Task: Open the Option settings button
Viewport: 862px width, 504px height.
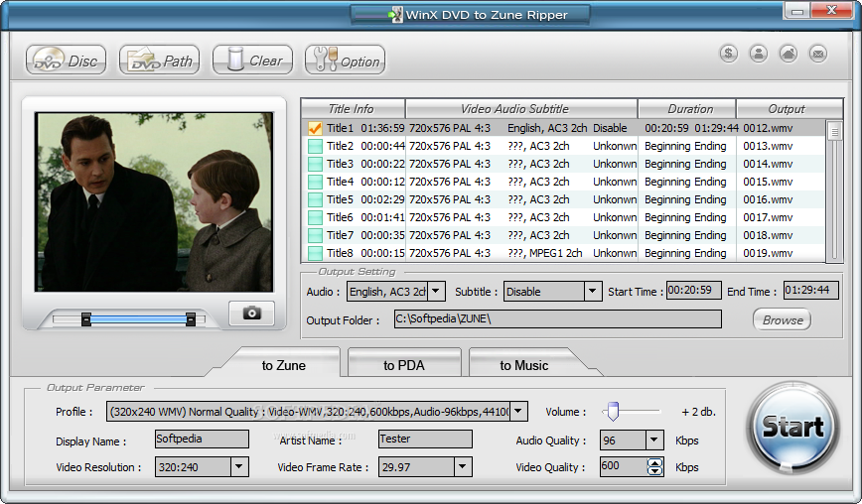Action: pyautogui.click(x=346, y=60)
